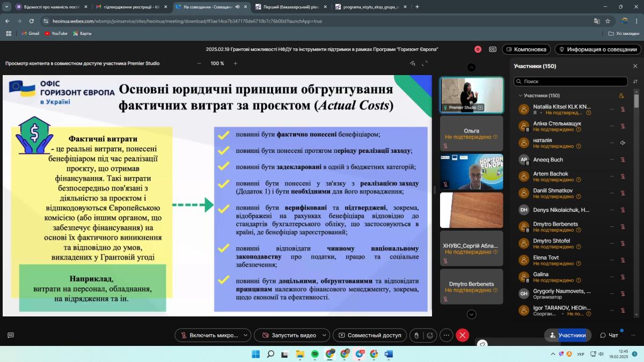The image size is (644, 362).
Task: Toggle microphone with Включить микро button
Action: (208, 335)
